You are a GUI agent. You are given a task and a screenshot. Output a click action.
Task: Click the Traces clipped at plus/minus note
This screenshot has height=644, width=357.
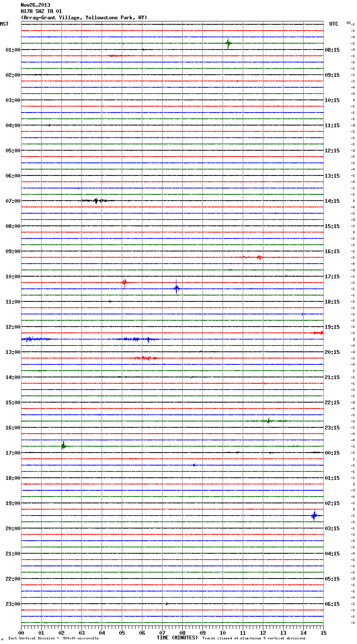(254, 639)
